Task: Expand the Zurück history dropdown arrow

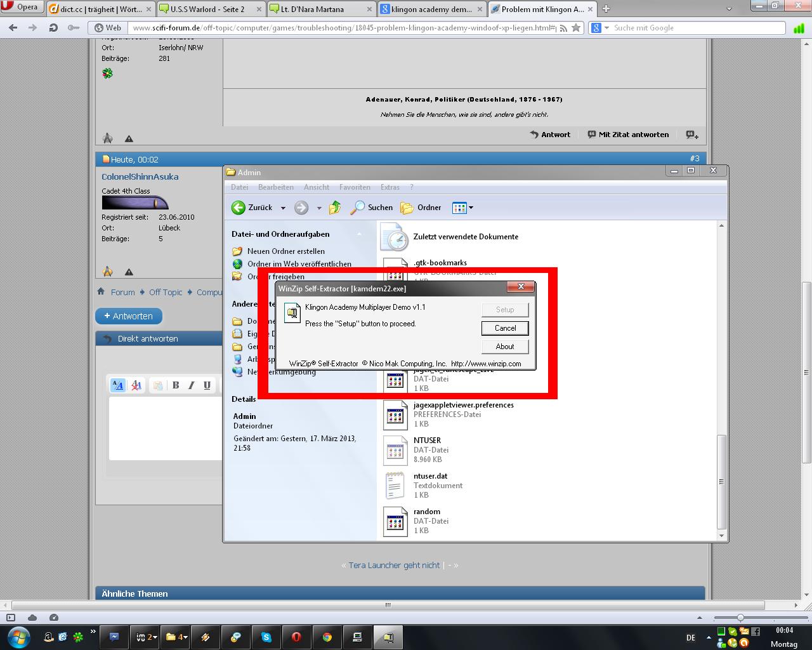Action: coord(283,208)
